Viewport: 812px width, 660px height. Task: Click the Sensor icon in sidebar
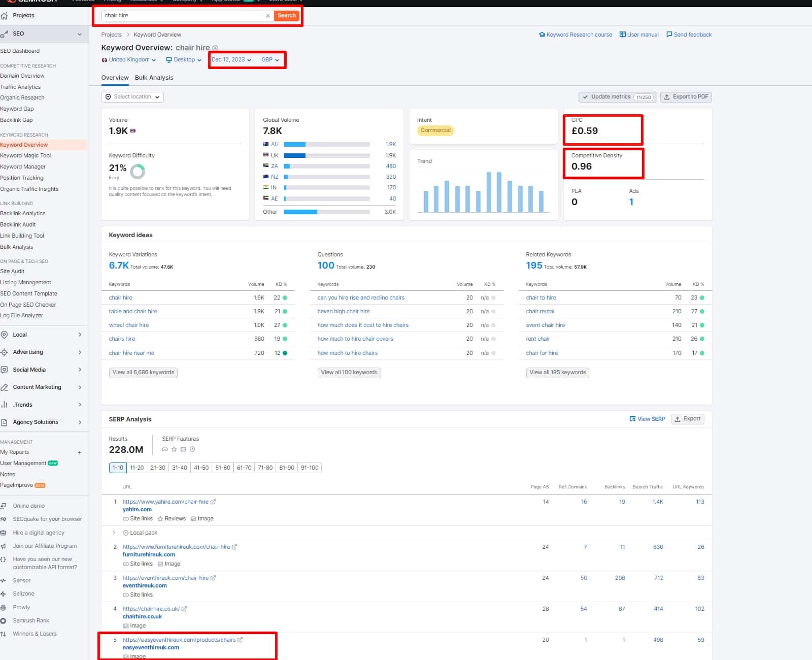point(4,581)
